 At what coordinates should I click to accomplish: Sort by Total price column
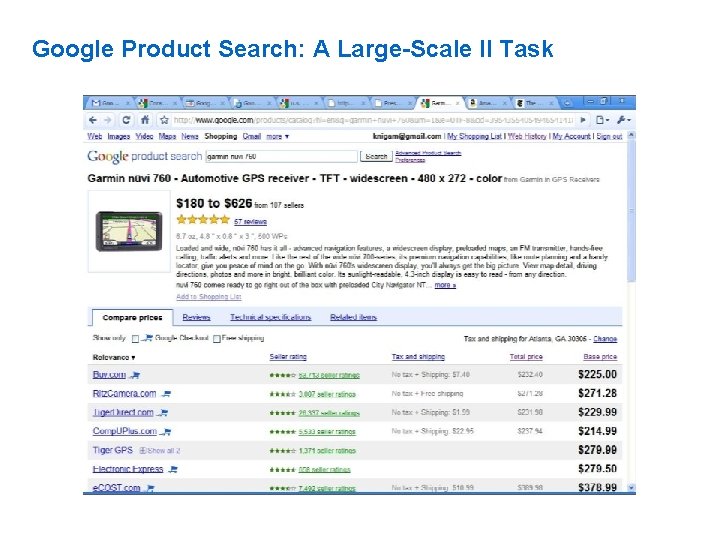click(x=526, y=357)
